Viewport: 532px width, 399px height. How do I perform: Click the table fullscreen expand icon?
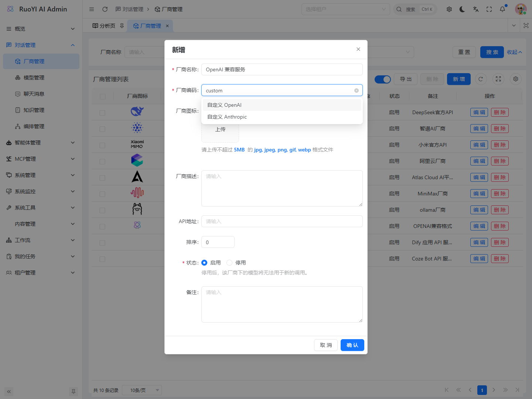point(498,79)
